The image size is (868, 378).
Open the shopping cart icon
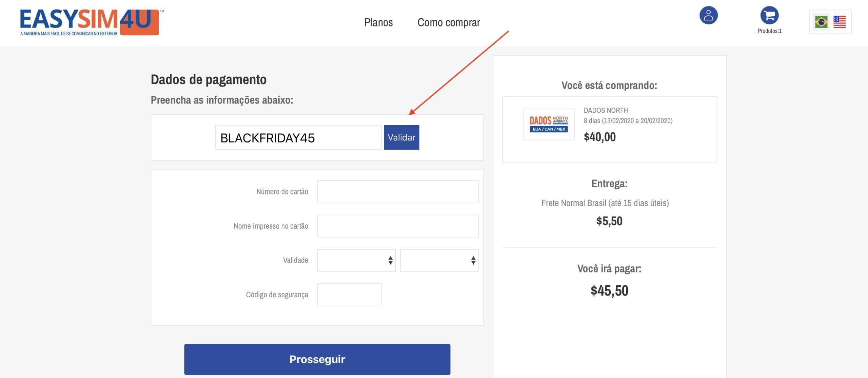pos(769,15)
